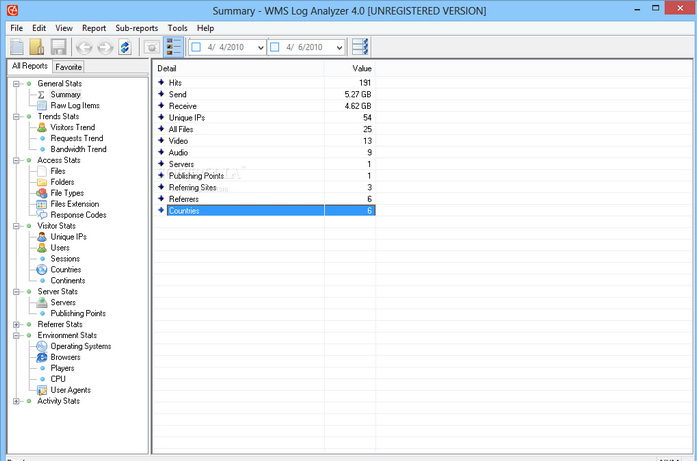
Task: Open the start date 4/4/2010 dropdown arrow
Action: point(260,47)
